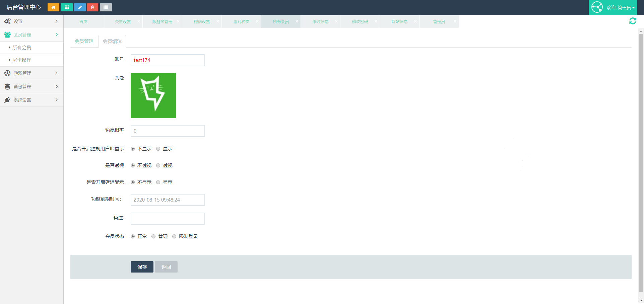This screenshot has width=644, height=304.
Task: Expand the 备份管理 sidebar chevron
Action: (x=56, y=86)
